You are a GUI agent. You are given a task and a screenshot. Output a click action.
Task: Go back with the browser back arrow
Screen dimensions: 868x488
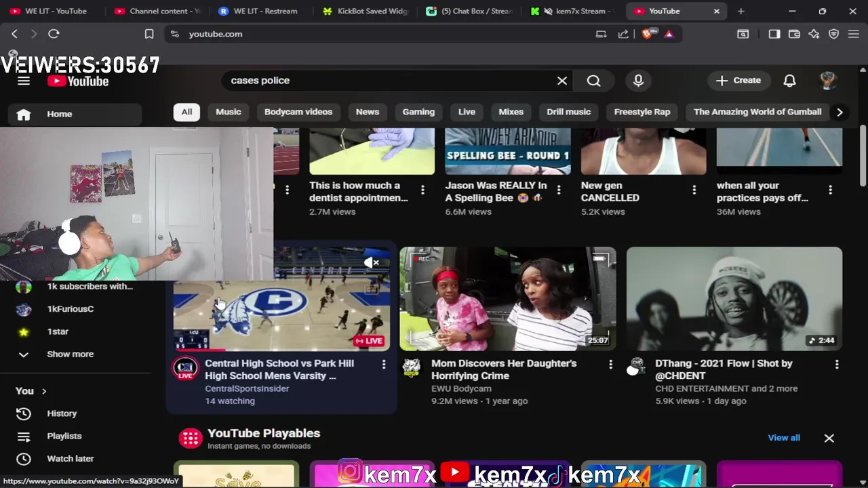click(x=14, y=34)
